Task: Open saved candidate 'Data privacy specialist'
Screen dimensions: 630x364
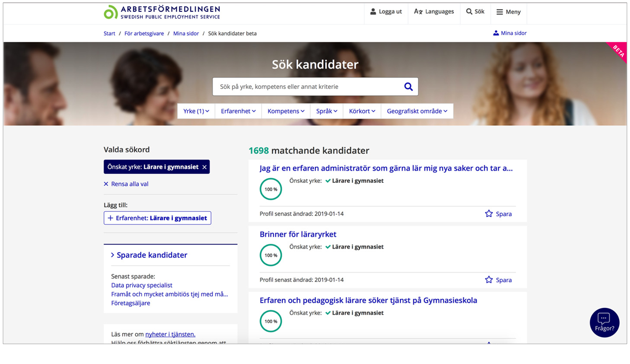Action: (142, 285)
